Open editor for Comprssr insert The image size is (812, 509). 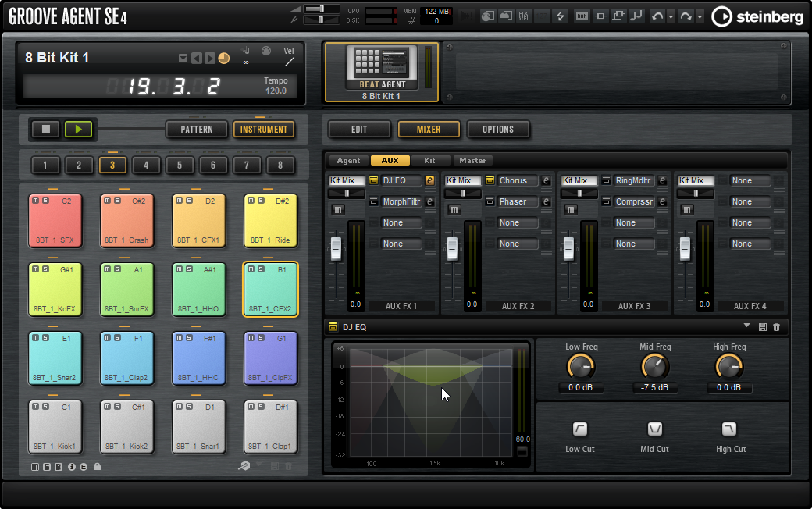click(x=662, y=201)
